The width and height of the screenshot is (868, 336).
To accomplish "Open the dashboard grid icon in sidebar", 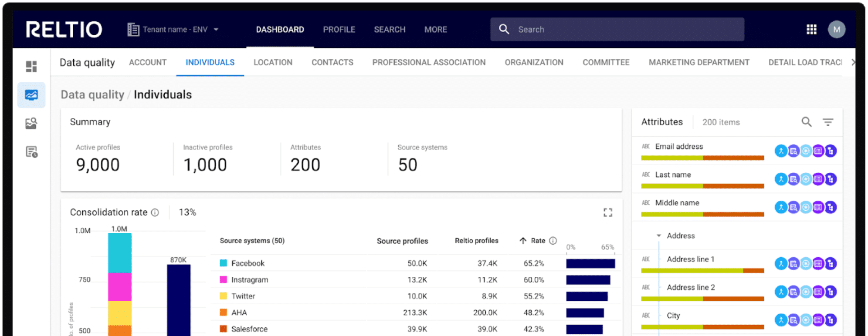I will pos(31,67).
